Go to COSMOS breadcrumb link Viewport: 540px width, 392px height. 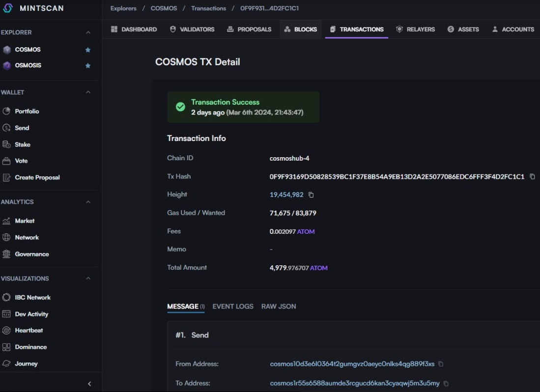coord(164,8)
